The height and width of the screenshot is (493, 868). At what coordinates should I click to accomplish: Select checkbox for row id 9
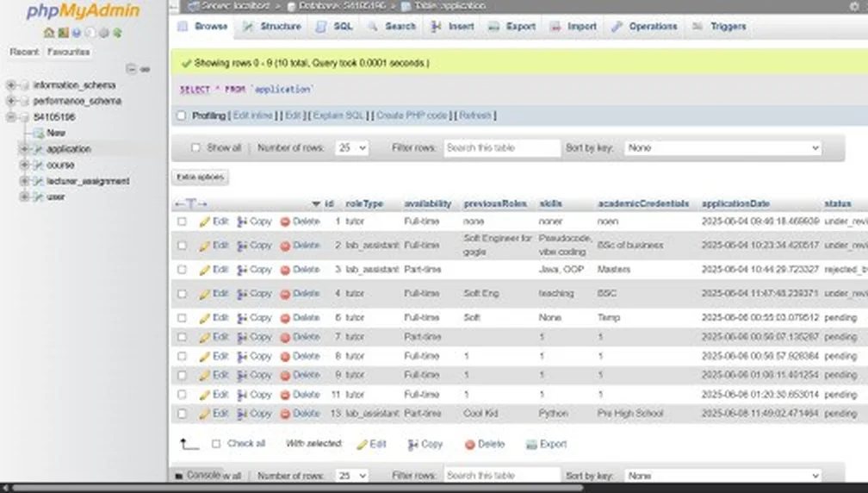click(x=182, y=376)
